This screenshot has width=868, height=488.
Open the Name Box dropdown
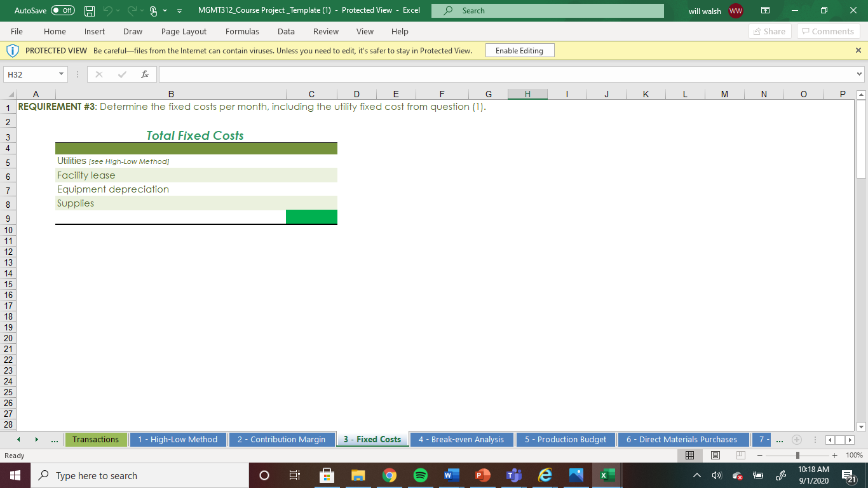[x=61, y=74]
